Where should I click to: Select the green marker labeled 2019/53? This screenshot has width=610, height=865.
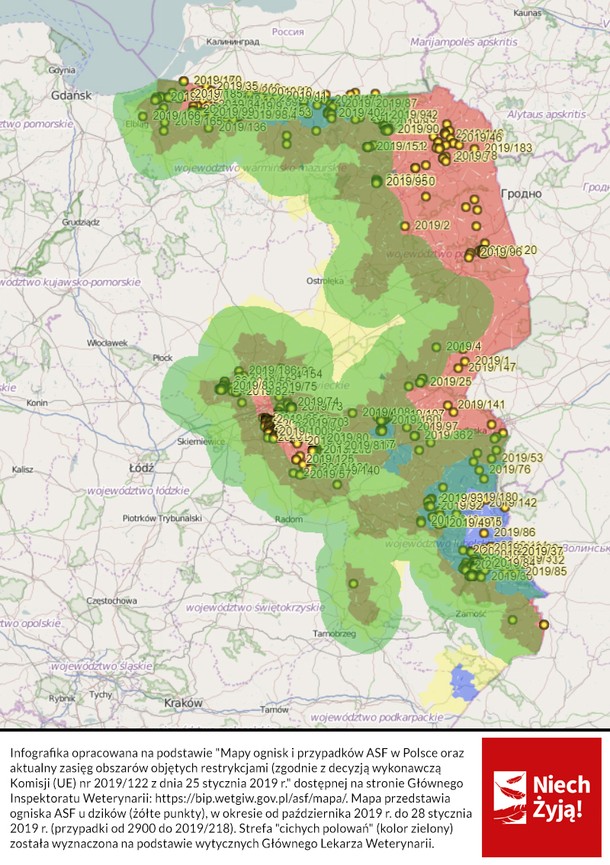click(496, 450)
